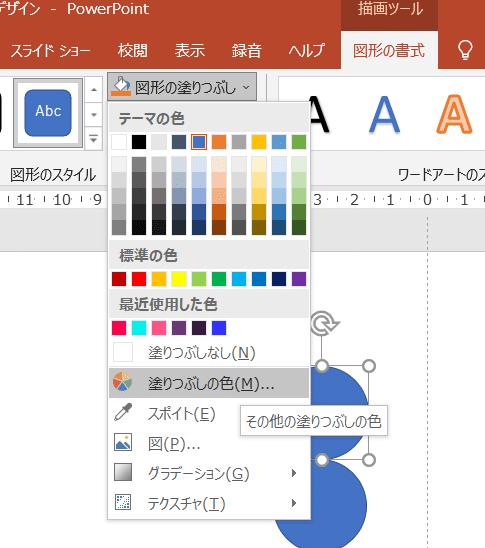485x548 pixels.
Task: Pick hot pink recent color swatch
Action: tap(159, 328)
